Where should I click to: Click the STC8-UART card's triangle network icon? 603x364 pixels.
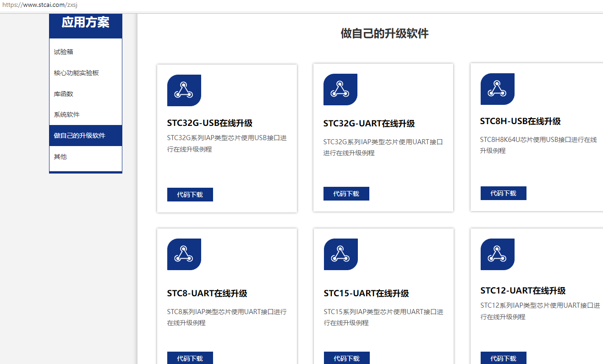(x=184, y=254)
